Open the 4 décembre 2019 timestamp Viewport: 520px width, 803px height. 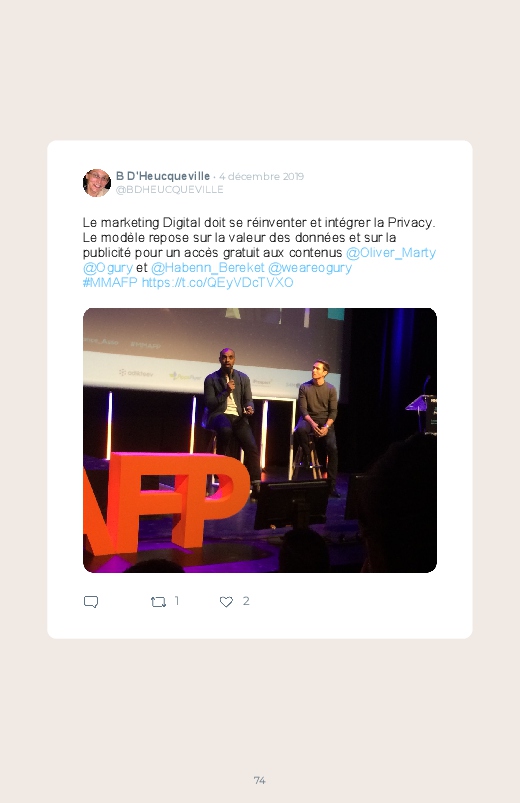pyautogui.click(x=261, y=176)
